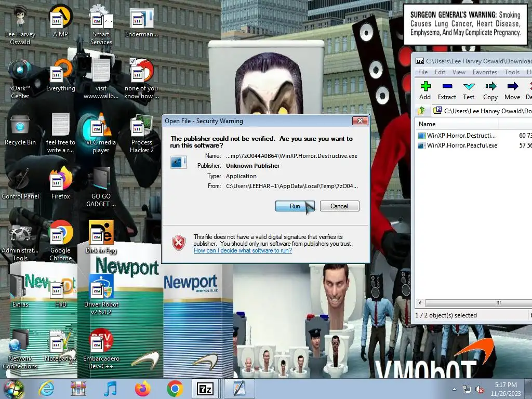Switch to 7-Zip in the taskbar
The image size is (532, 399).
pos(206,389)
